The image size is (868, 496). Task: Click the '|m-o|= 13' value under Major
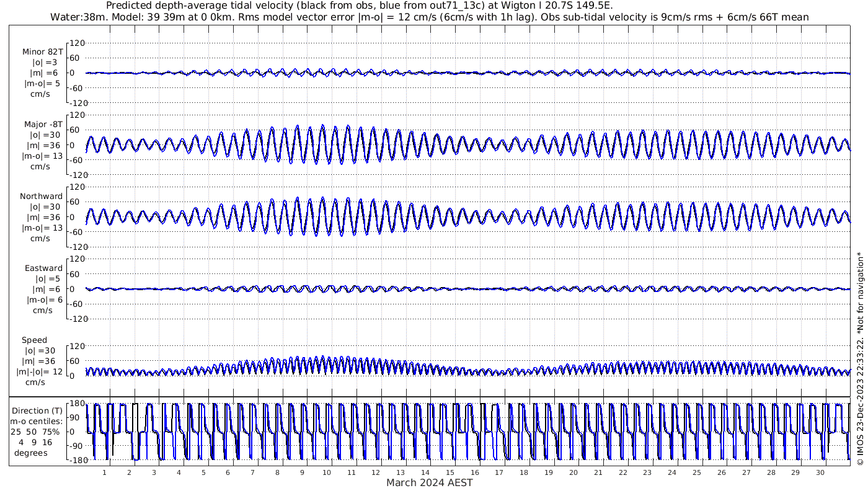pyautogui.click(x=42, y=156)
